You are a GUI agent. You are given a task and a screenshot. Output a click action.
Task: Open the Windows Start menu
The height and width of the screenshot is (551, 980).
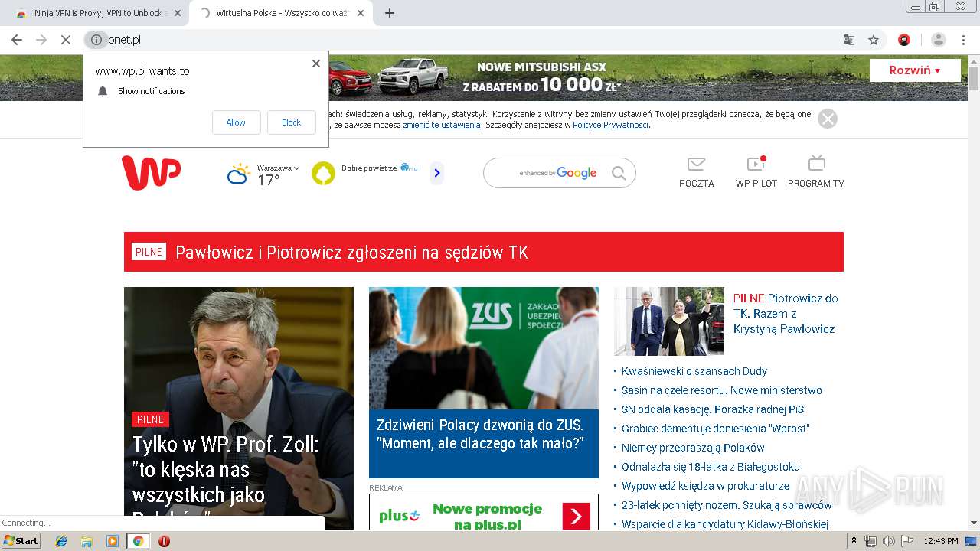[21, 541]
